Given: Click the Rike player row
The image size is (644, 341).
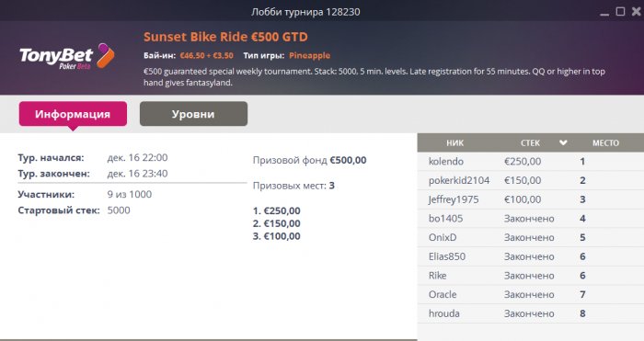Looking at the screenshot, I should click(531, 276).
